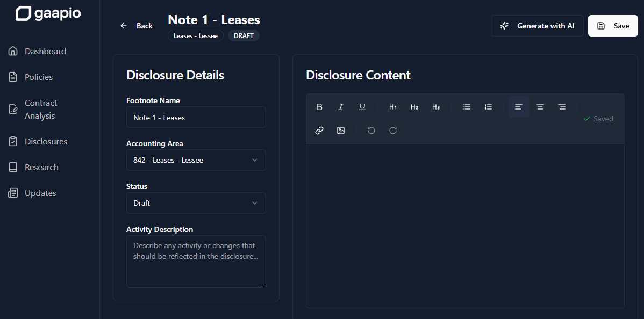Toggle italic text formatting
The image size is (644, 319).
[341, 107]
